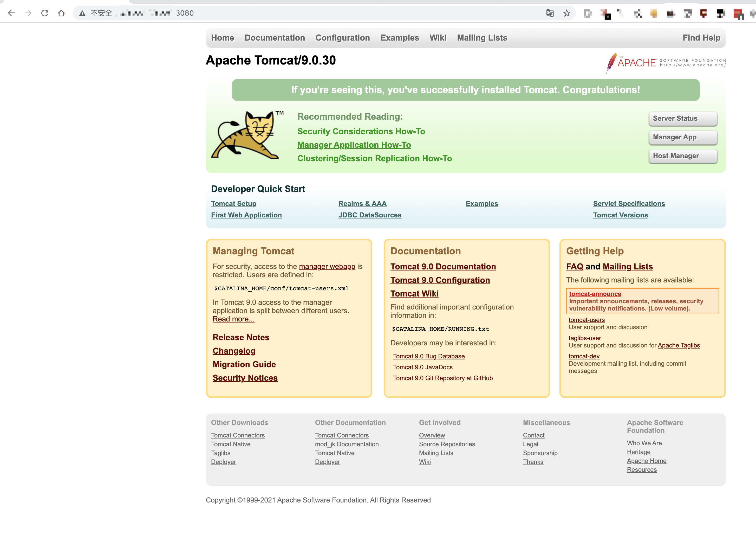The image size is (756, 542).
Task: Bookmark page with star icon
Action: pos(567,13)
